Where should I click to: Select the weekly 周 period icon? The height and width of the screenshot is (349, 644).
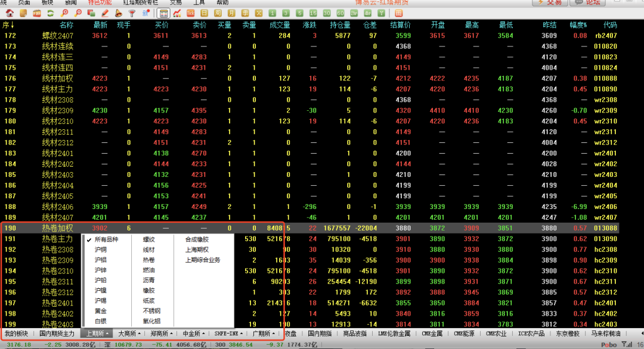[218, 13]
